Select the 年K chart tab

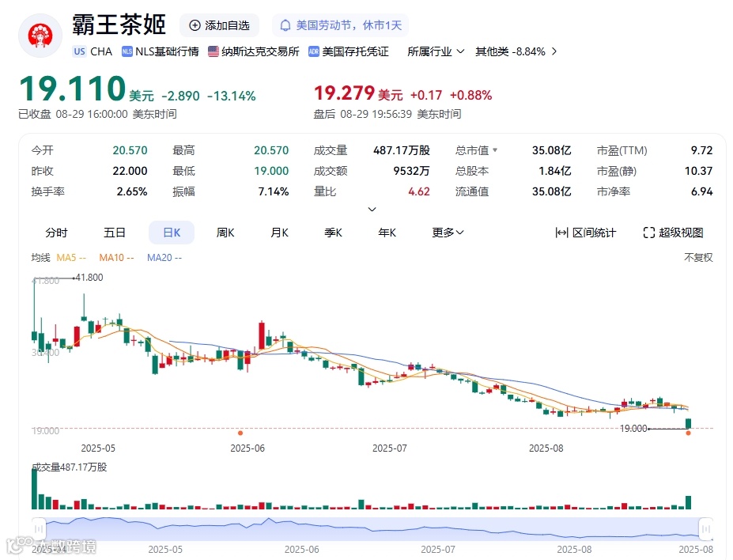click(387, 233)
